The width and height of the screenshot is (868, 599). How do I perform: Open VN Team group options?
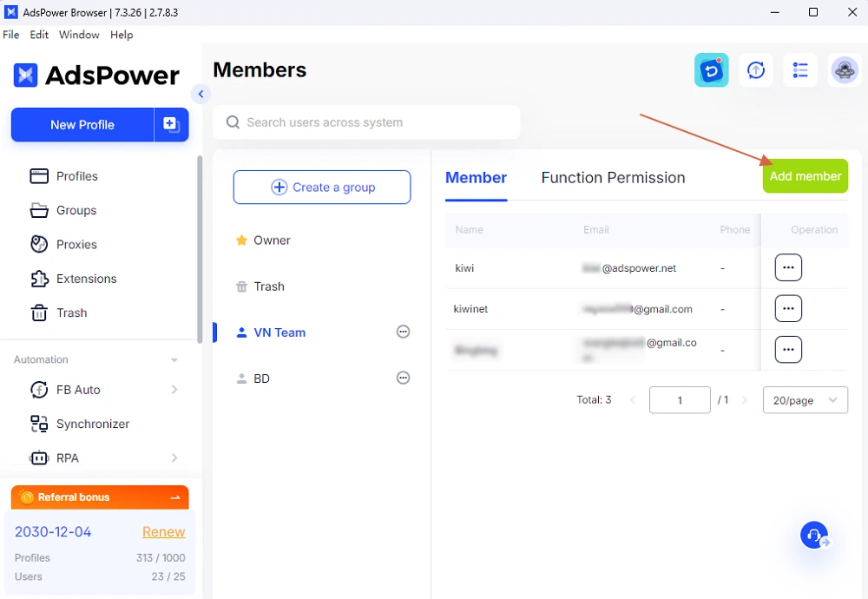(x=403, y=332)
